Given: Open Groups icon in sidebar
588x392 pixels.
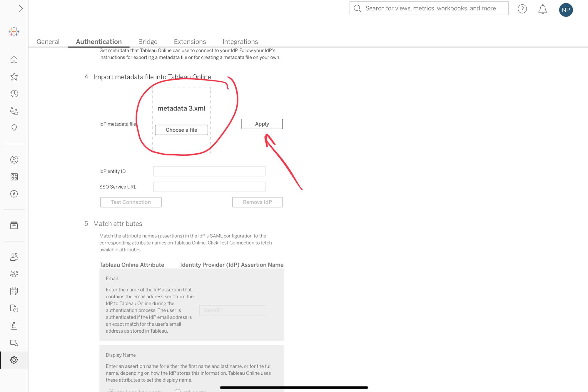Looking at the screenshot, I should coord(14,274).
